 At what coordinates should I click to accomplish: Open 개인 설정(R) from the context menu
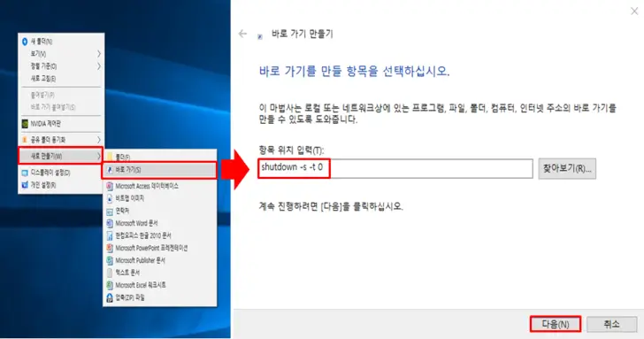tap(61, 185)
